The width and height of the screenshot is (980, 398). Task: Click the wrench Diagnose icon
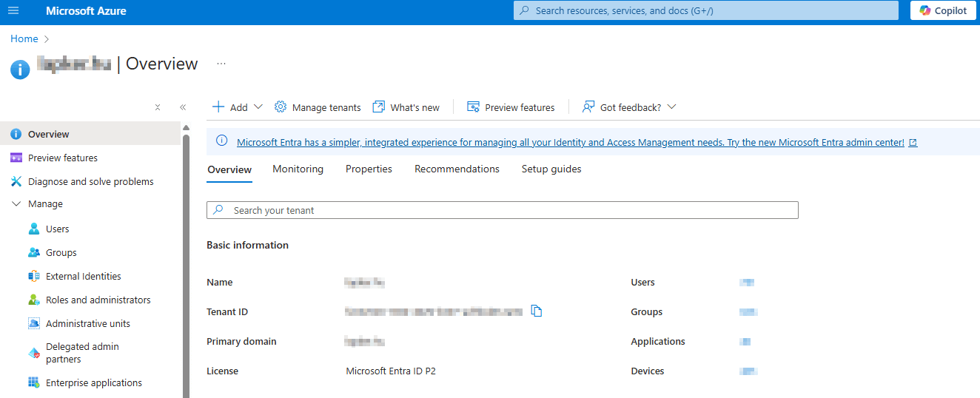pyautogui.click(x=16, y=181)
